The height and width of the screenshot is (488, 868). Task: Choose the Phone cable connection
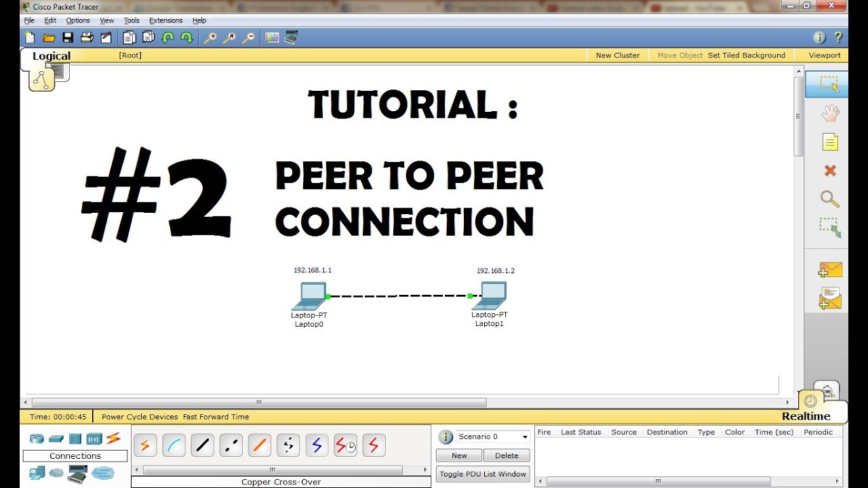click(288, 445)
